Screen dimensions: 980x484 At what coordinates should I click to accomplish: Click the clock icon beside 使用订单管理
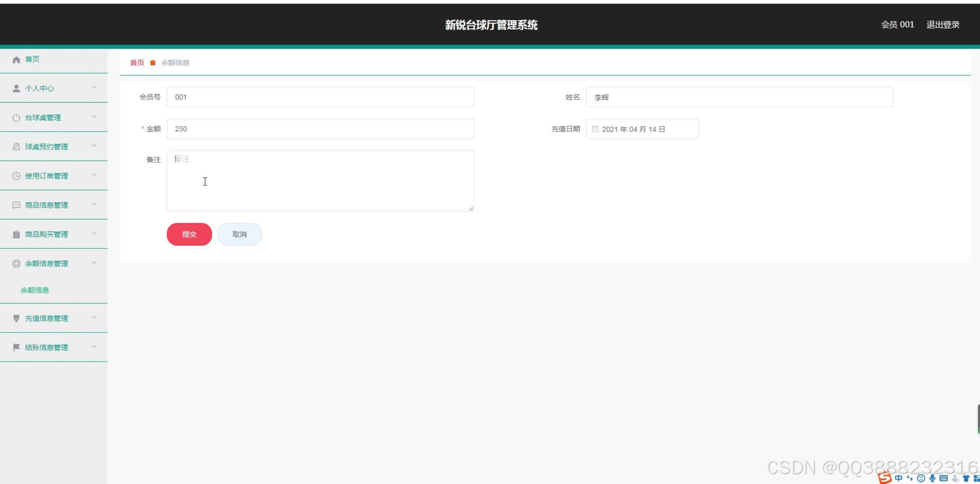tap(16, 175)
